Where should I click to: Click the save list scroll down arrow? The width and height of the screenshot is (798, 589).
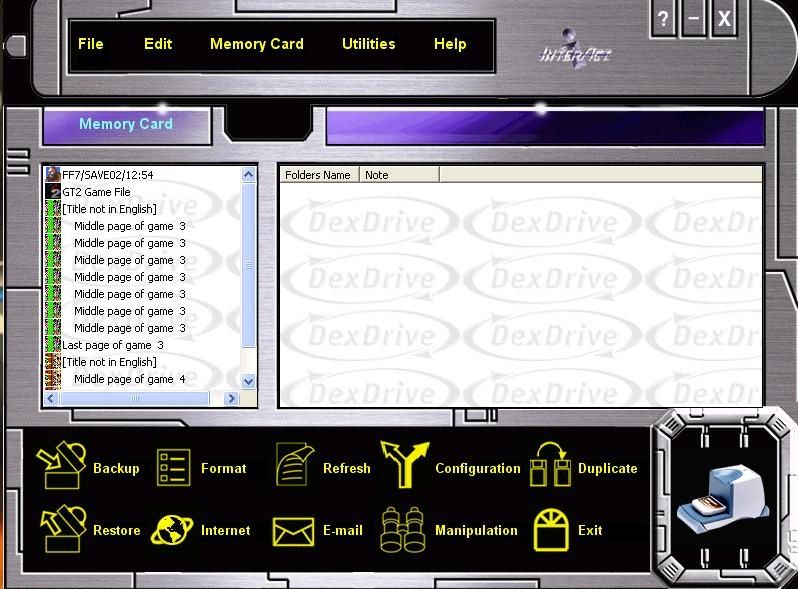click(x=248, y=381)
